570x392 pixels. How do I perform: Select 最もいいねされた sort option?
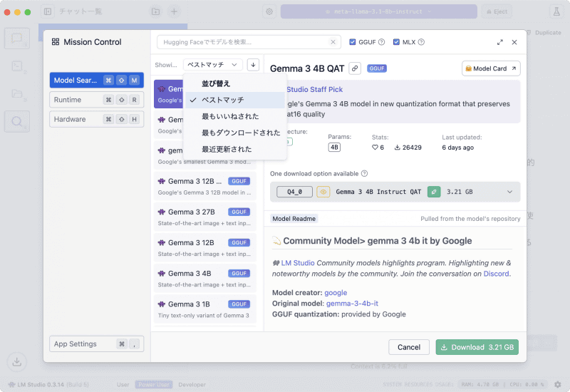point(235,116)
